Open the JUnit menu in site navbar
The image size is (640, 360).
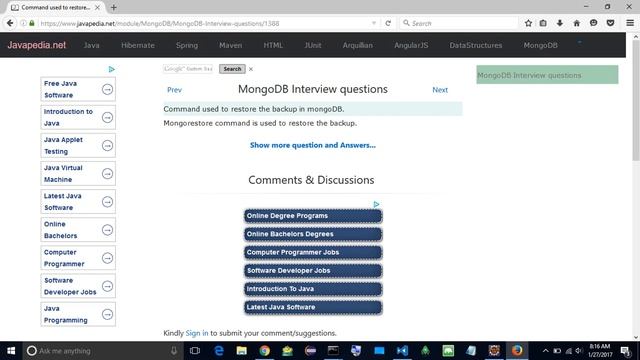pyautogui.click(x=313, y=45)
